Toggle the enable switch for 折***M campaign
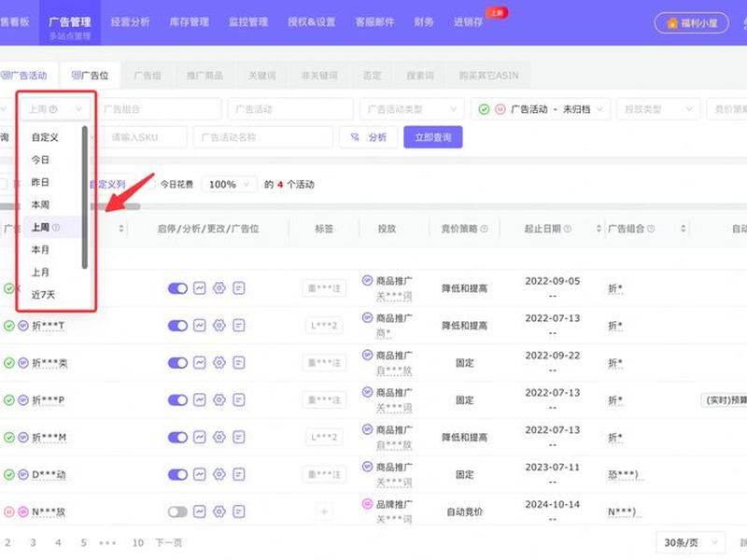 pos(177,437)
